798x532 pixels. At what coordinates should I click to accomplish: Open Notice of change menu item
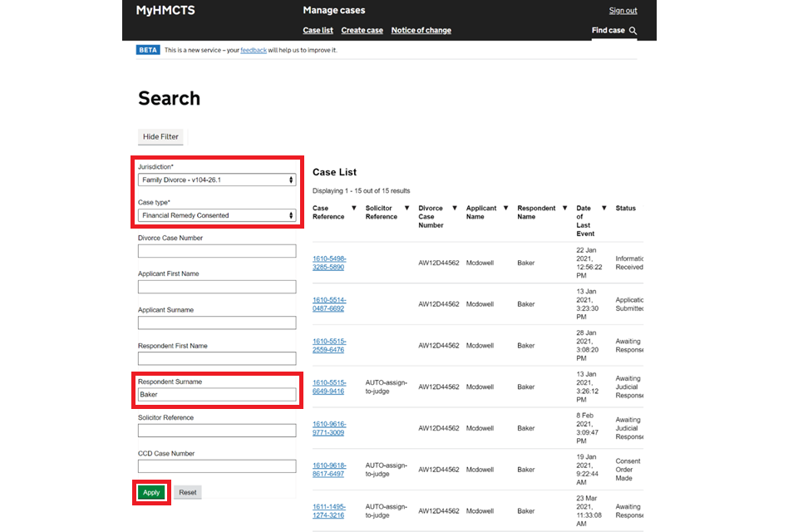pos(421,31)
